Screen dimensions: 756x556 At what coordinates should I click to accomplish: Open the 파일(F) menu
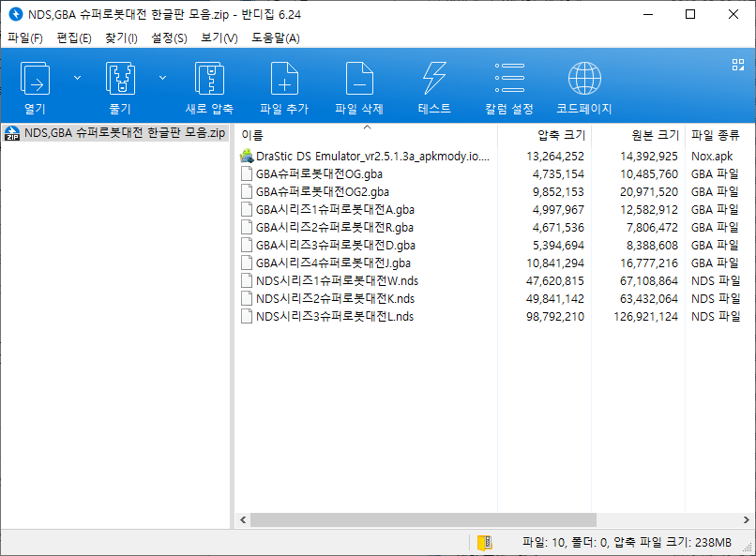tap(25, 38)
